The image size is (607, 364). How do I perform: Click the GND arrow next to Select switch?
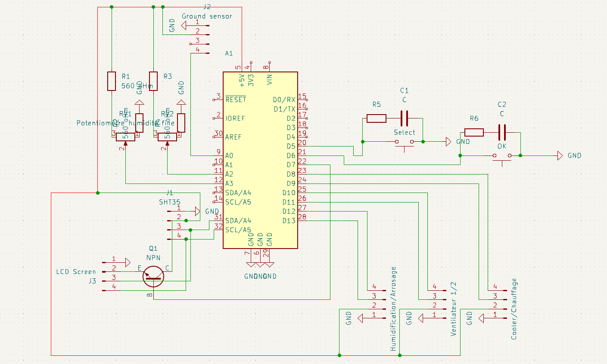pyautogui.click(x=448, y=141)
